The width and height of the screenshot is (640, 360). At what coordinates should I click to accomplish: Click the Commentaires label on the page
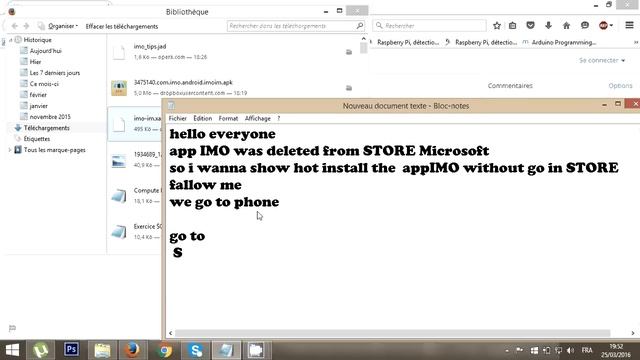(510, 86)
